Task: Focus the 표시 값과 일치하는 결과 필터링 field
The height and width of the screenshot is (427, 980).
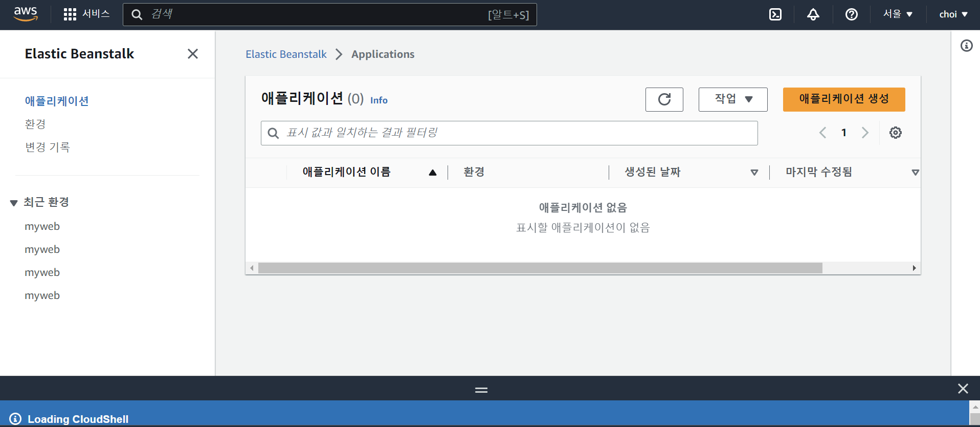Action: 509,133
